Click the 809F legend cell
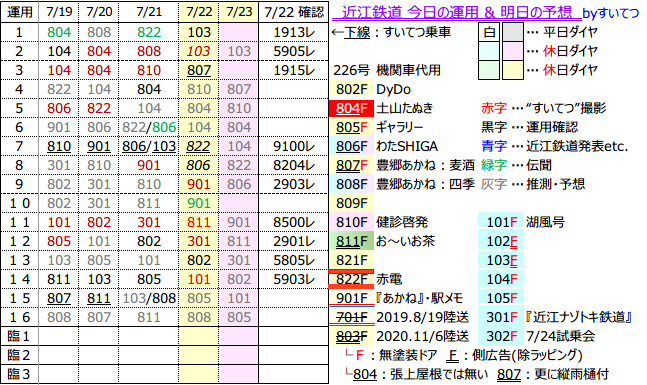 point(352,203)
